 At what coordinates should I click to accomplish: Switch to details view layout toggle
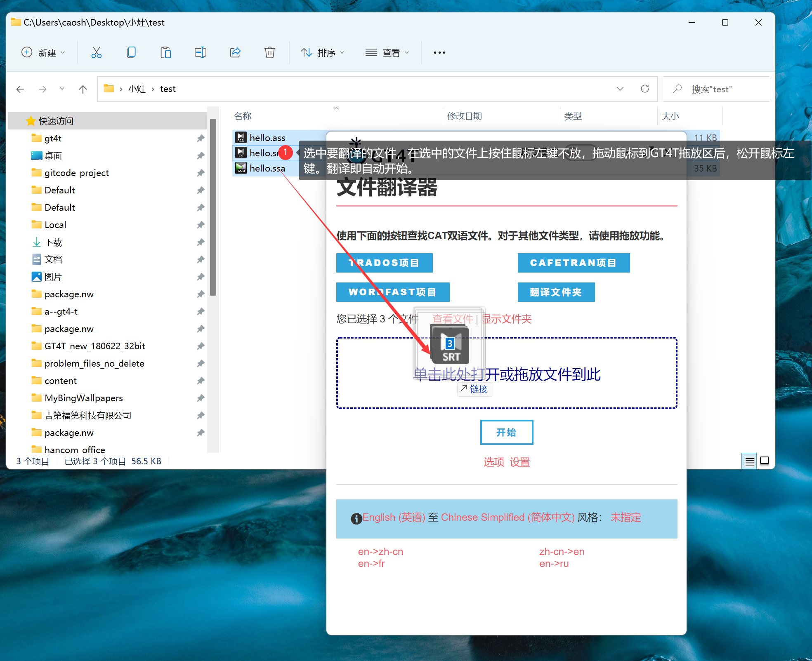click(750, 461)
